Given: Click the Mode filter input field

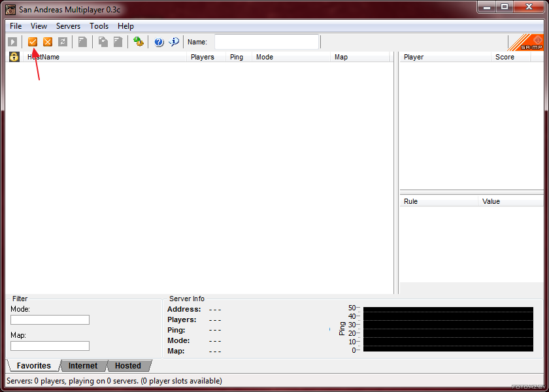Looking at the screenshot, I should tap(50, 320).
